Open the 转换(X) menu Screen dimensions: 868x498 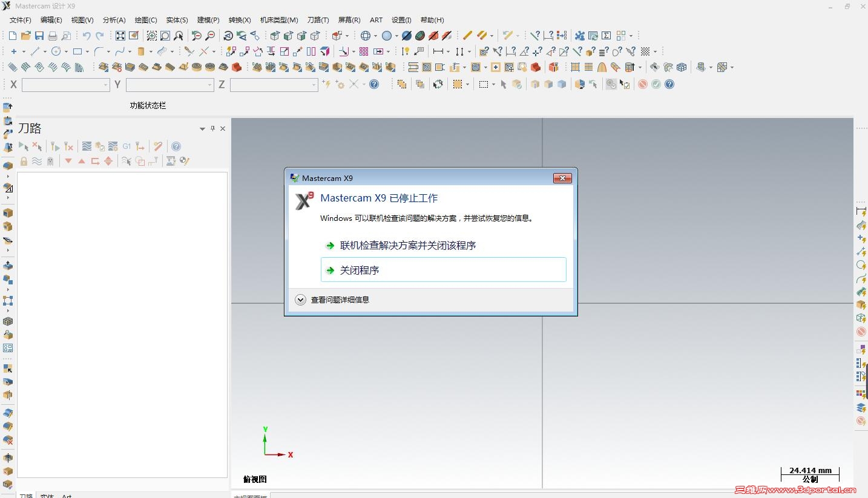240,20
